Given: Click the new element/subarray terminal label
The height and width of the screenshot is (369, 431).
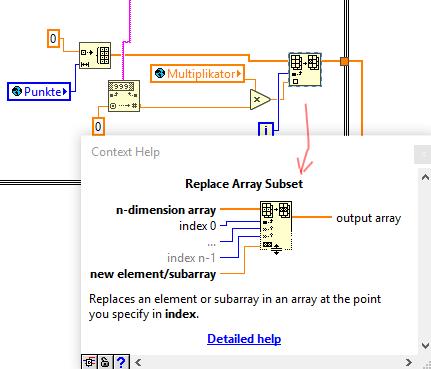Looking at the screenshot, I should [x=153, y=274].
